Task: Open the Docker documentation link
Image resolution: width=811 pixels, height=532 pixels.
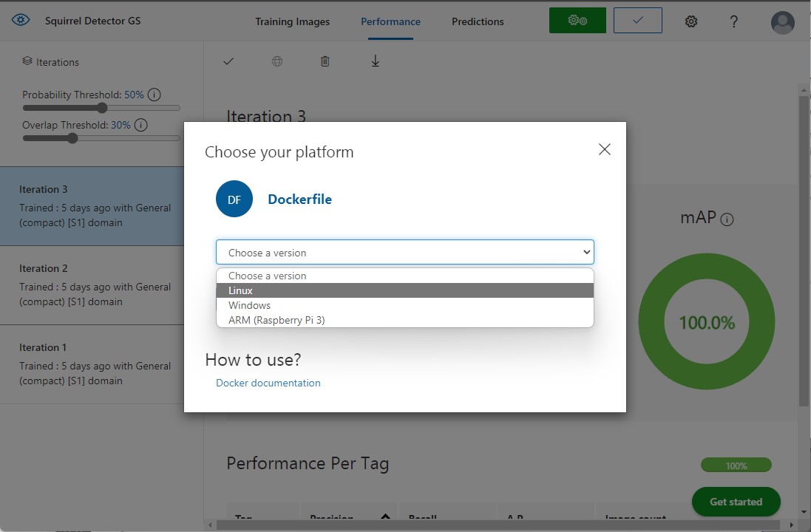Action: coord(268,383)
